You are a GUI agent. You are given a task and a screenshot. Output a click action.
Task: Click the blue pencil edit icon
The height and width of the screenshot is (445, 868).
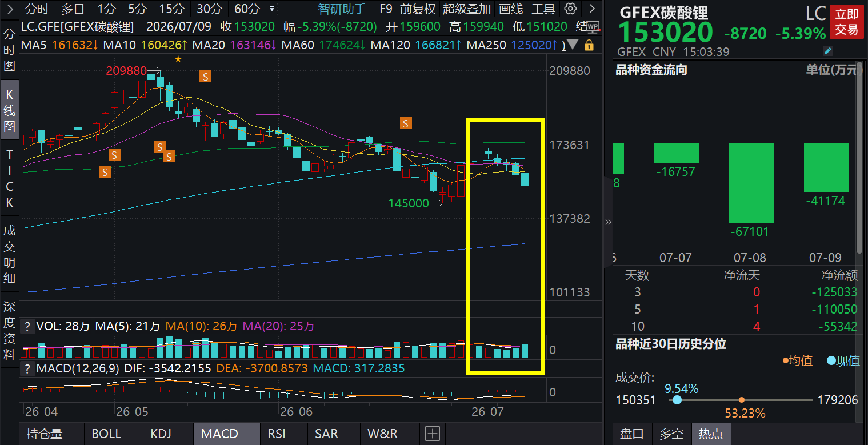pyautogui.click(x=828, y=51)
